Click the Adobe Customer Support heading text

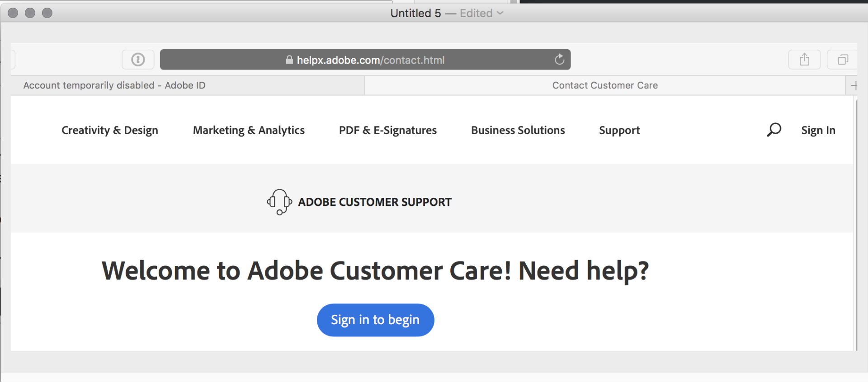pyautogui.click(x=375, y=202)
